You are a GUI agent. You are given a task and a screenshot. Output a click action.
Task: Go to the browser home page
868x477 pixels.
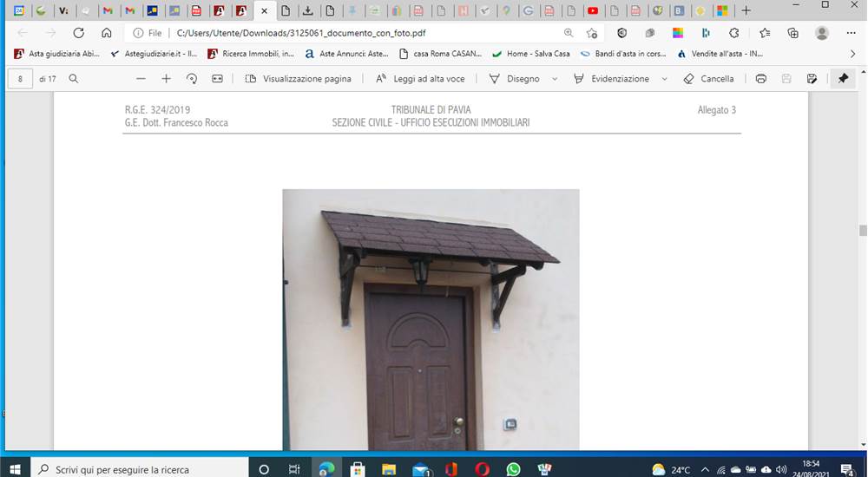coord(106,33)
